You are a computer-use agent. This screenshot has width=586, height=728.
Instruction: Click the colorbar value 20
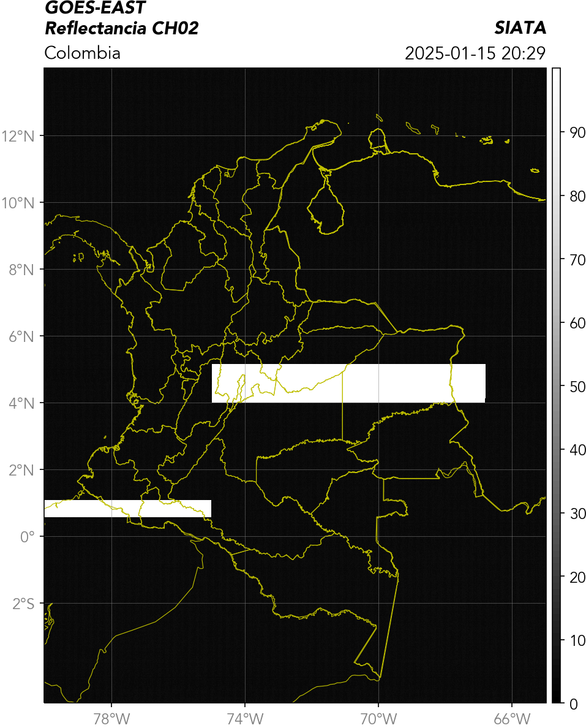click(577, 577)
